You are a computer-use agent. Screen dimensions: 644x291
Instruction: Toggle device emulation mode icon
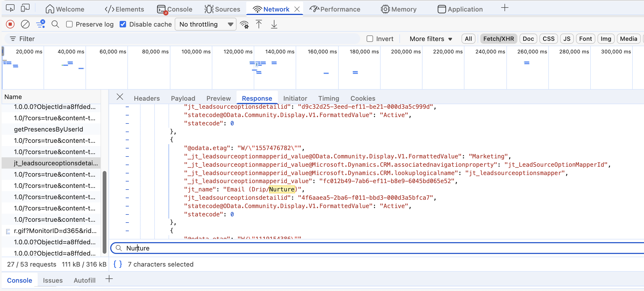tap(25, 8)
